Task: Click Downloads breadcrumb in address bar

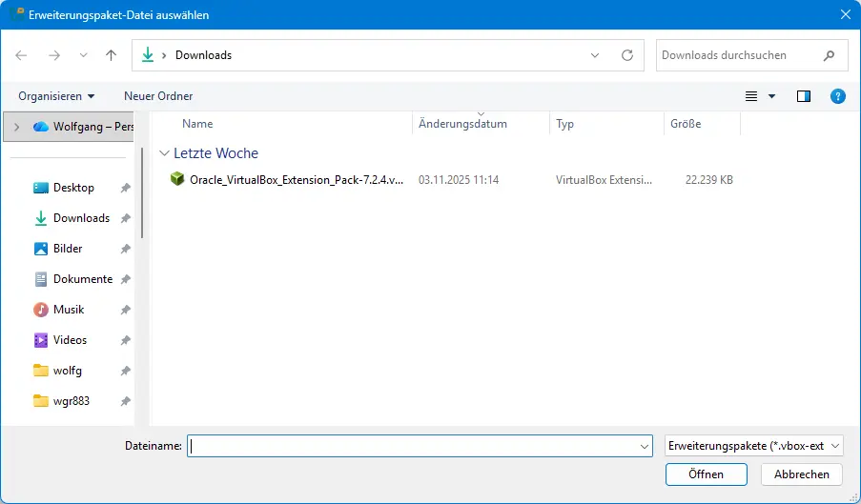Action: pyautogui.click(x=203, y=55)
